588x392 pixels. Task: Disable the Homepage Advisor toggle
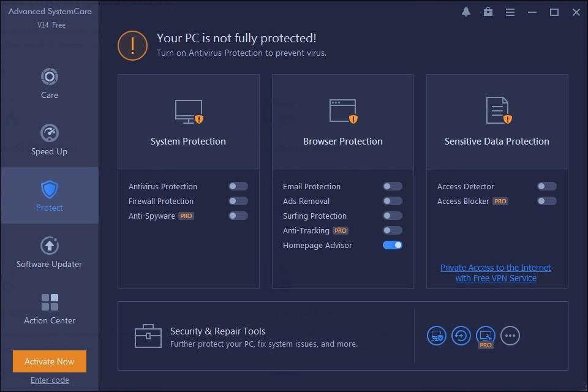coord(393,245)
